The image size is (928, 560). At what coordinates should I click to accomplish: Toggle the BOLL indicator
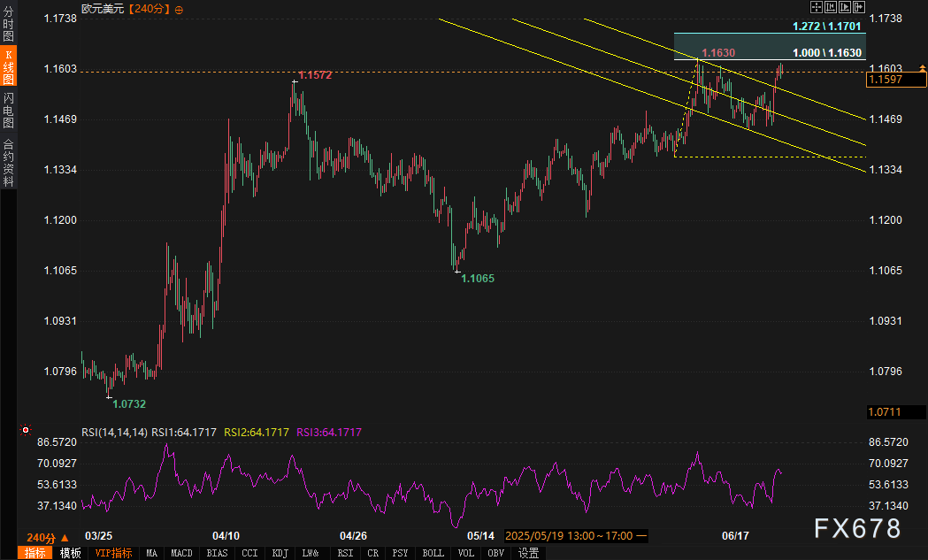[433, 553]
